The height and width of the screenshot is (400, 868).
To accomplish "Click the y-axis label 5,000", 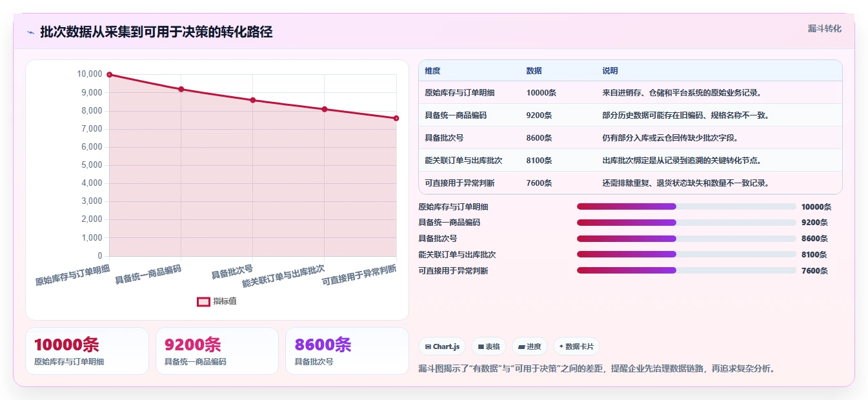I will (92, 165).
